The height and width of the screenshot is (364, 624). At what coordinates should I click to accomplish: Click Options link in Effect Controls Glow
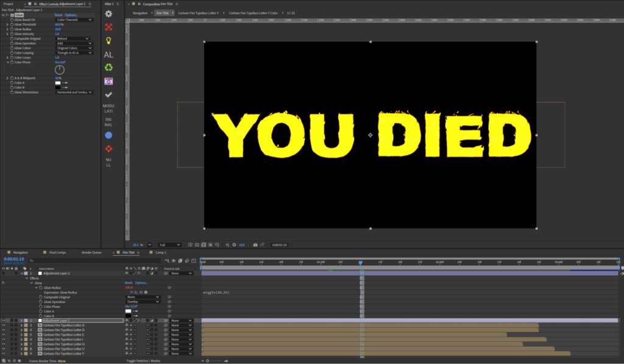(x=71, y=15)
